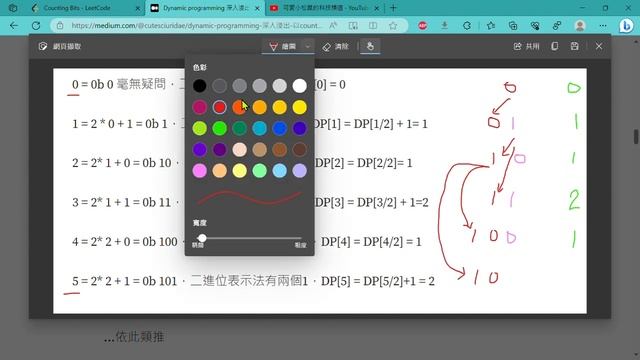Open Browser essentials heart icon
640x360 pixels.
coord(535,26)
